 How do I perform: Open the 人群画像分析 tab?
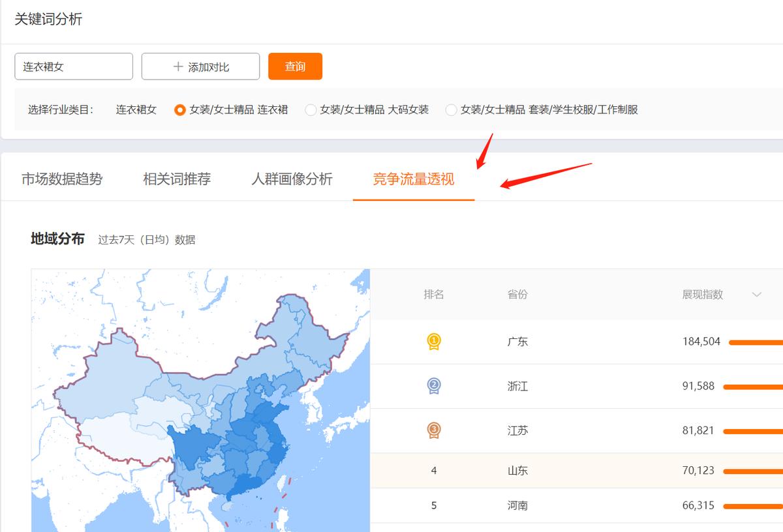(292, 179)
